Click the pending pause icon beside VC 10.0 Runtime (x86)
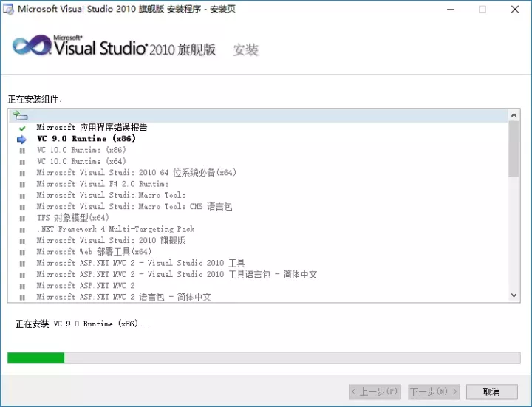Screen dimensions: 532x407 tap(22, 151)
